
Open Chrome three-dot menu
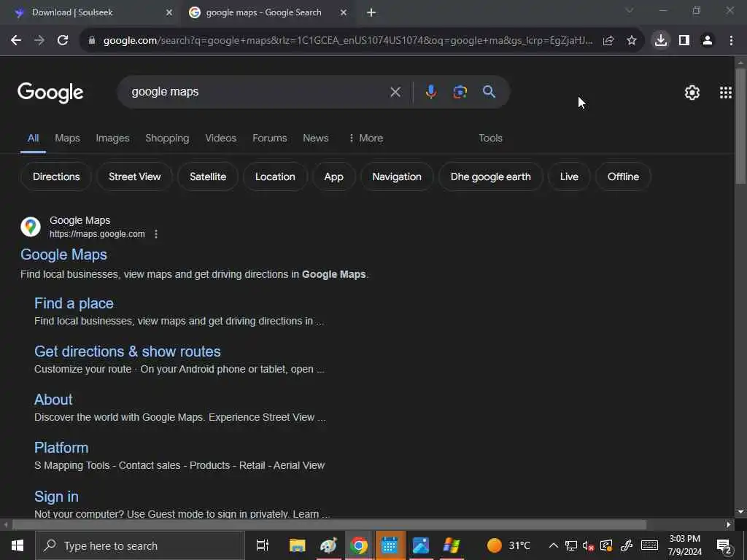[x=731, y=41]
